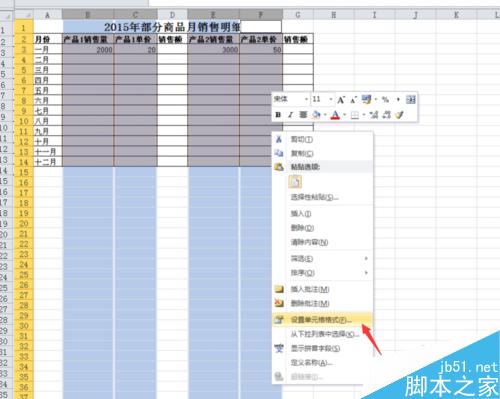Viewport: 500px width, 399px height.
Task: Open the accounting format dropdown arrow
Action: pos(376,99)
